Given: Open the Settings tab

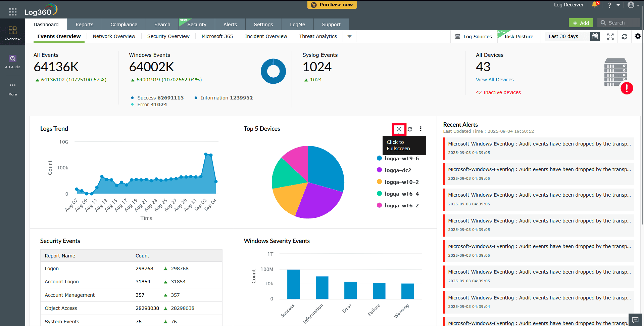Looking at the screenshot, I should click(x=263, y=25).
